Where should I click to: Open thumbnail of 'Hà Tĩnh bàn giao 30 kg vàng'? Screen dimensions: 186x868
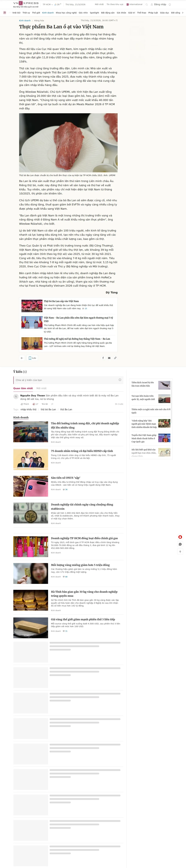(x=31, y=600)
